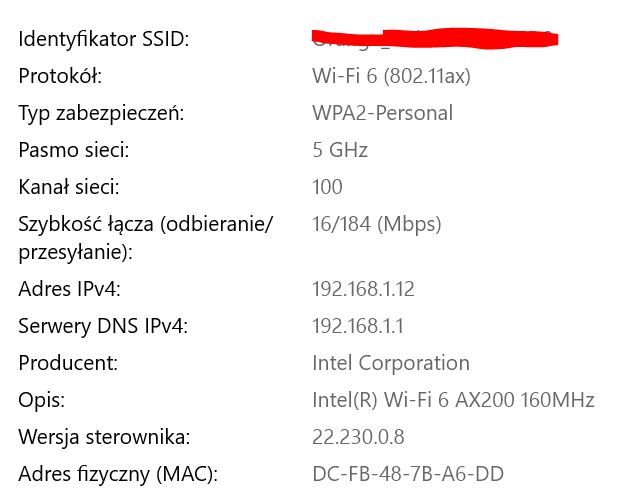626x494 pixels.
Task: Select the DNS server address 192.168.1.1
Action: 358,326
